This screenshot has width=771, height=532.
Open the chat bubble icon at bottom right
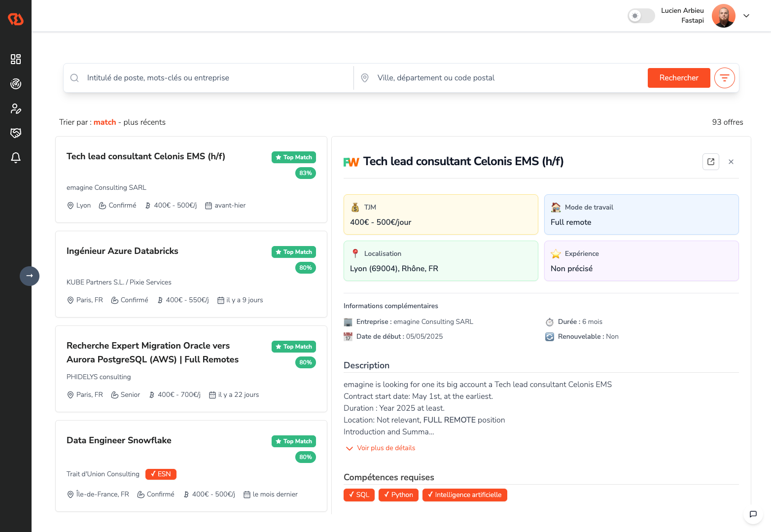(753, 514)
